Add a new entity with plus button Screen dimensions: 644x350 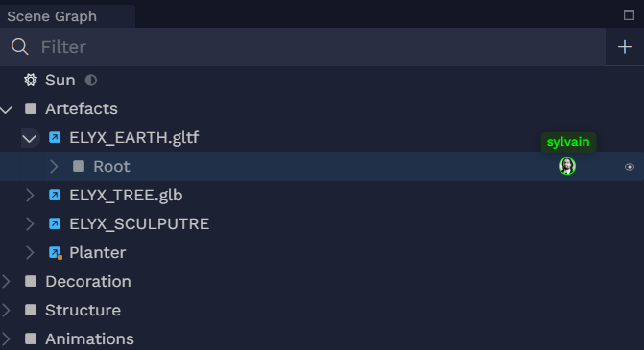tap(625, 47)
